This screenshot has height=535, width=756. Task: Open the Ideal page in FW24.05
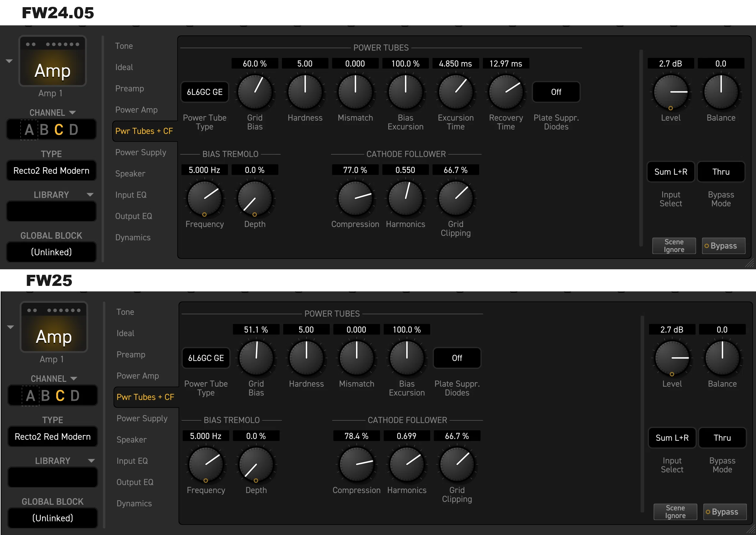pyautogui.click(x=124, y=67)
